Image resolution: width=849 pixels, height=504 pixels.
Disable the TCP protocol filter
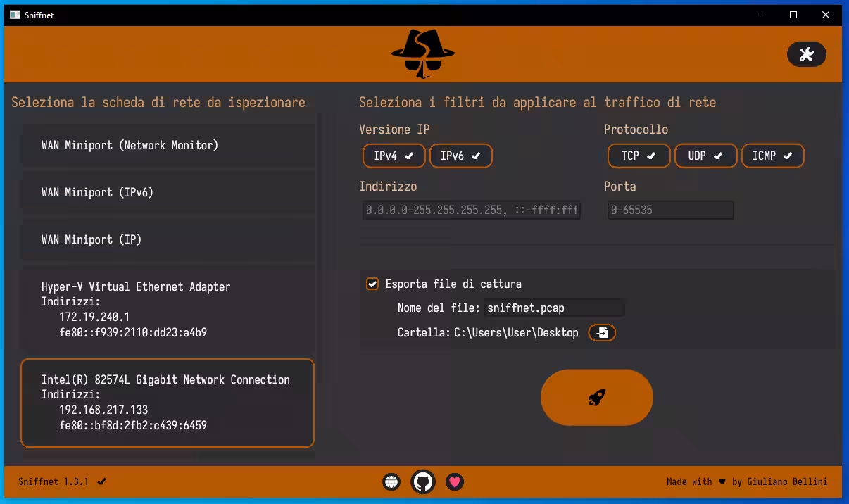(639, 156)
